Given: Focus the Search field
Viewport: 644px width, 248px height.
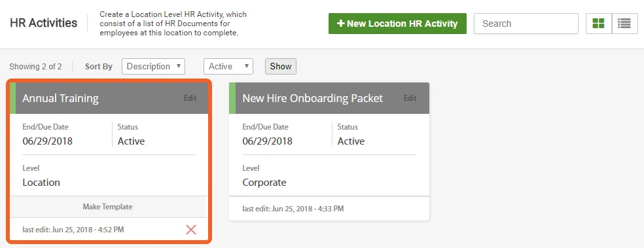Looking at the screenshot, I should pyautogui.click(x=526, y=24).
